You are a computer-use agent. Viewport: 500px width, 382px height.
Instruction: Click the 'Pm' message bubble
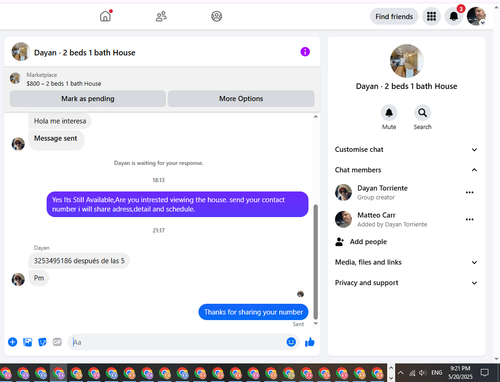39,278
